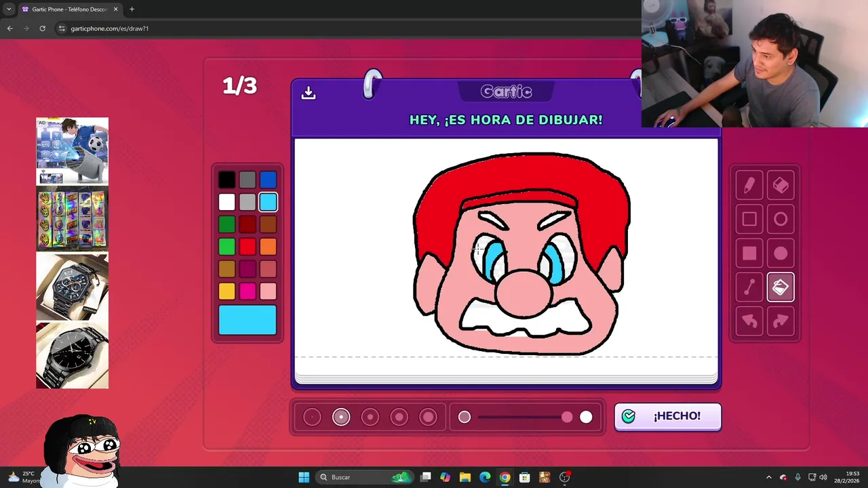
Task: Select the largest brush size
Action: [x=429, y=417]
